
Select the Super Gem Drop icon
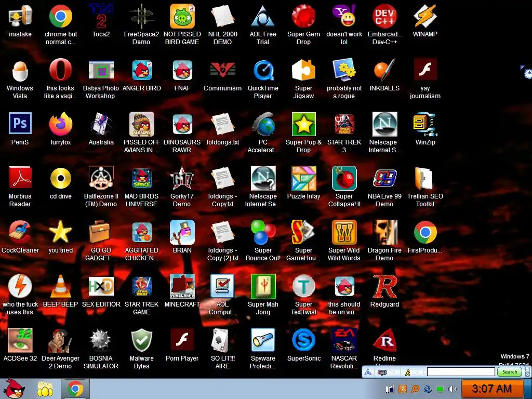[303, 16]
